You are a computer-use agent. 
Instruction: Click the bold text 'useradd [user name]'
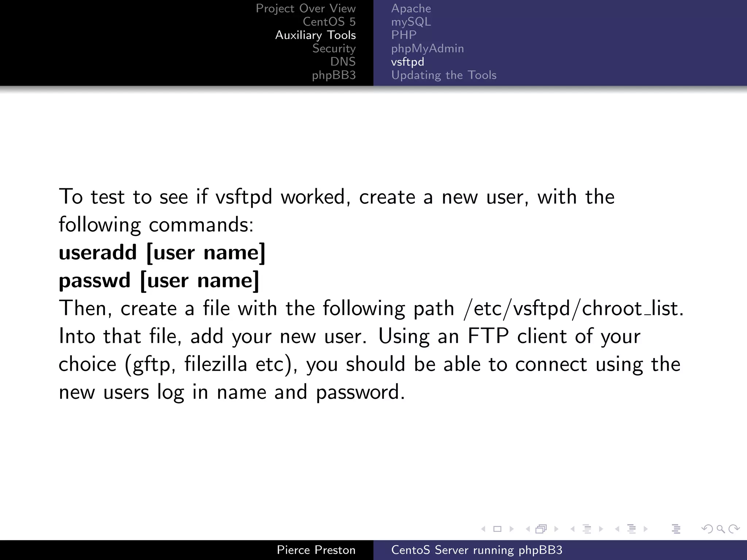[162, 252]
